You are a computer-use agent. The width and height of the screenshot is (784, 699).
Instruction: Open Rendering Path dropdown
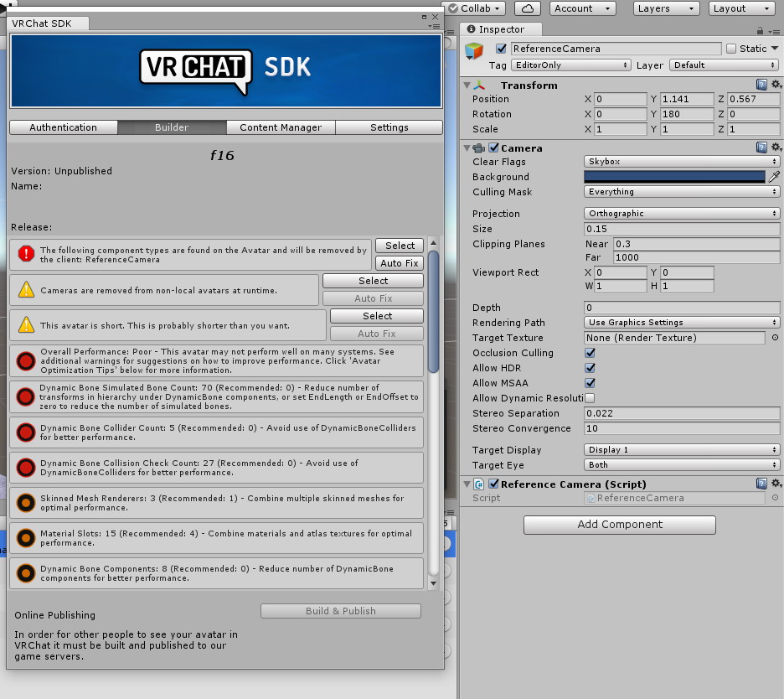(682, 322)
